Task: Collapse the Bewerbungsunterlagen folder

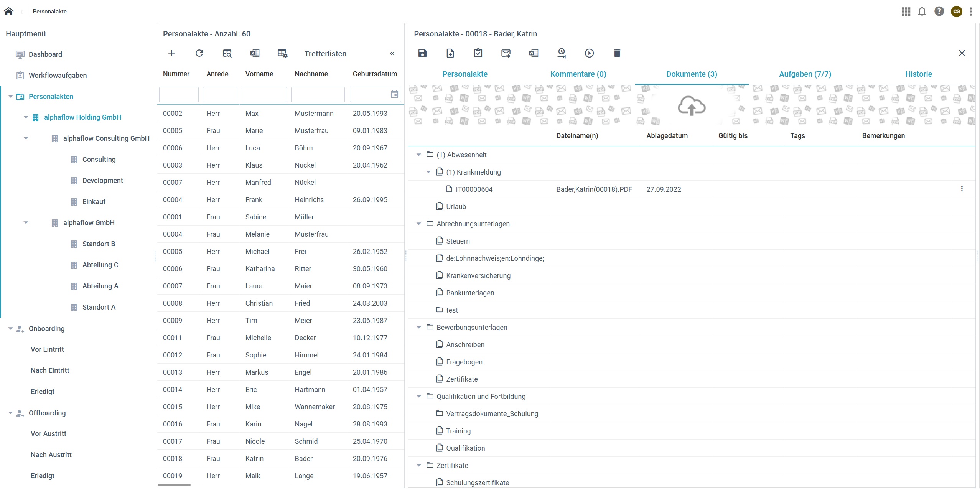Action: (x=419, y=328)
